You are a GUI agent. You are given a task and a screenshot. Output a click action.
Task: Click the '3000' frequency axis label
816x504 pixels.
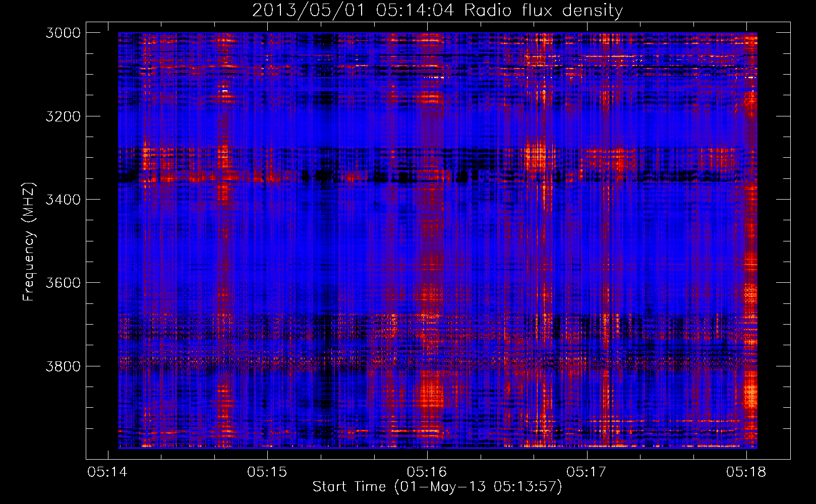(x=63, y=33)
